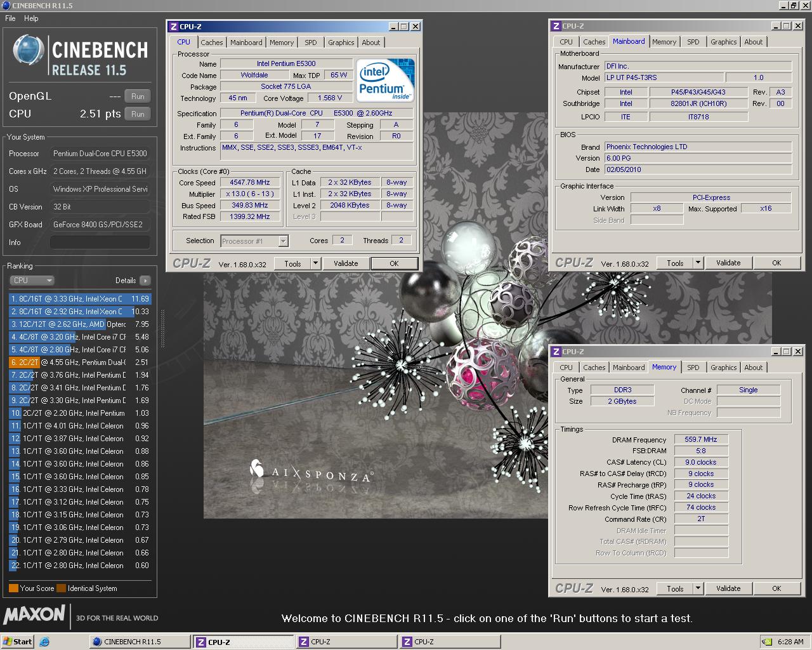Click the CAS# Latency value 9.0 clocks
The width and height of the screenshot is (812, 650).
pos(701,462)
